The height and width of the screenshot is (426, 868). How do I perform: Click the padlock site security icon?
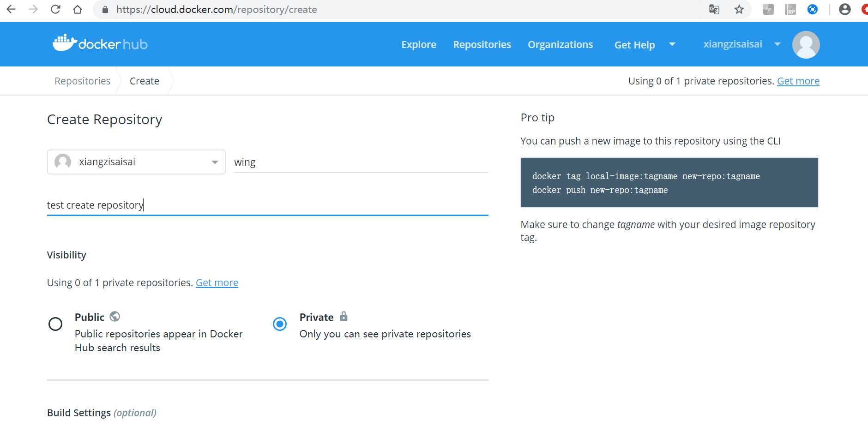[x=105, y=10]
